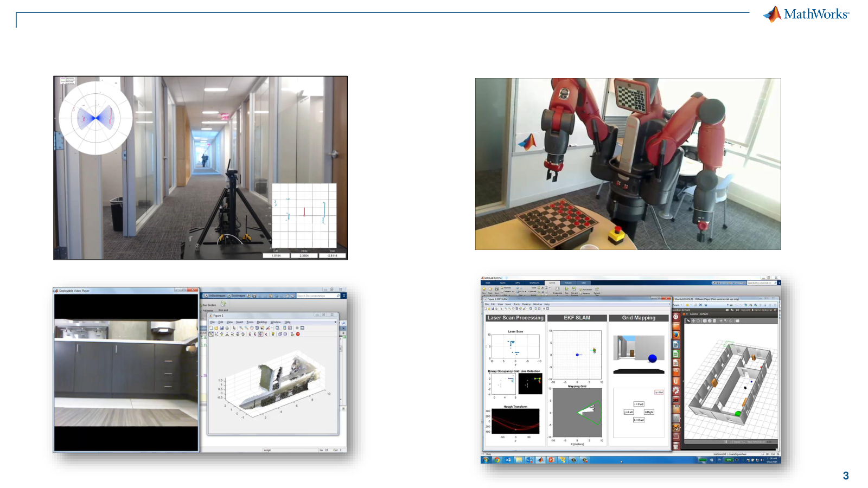Click the Firefox icon in the Ubuntu launcher
The image size is (868, 488).
click(676, 335)
